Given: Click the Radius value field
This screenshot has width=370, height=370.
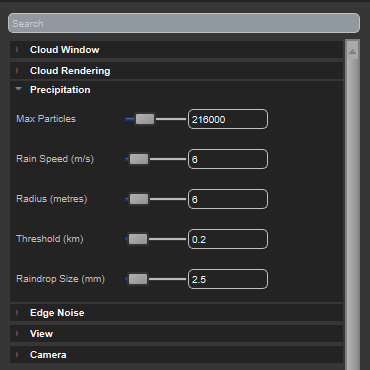Looking at the screenshot, I should click(x=228, y=199).
